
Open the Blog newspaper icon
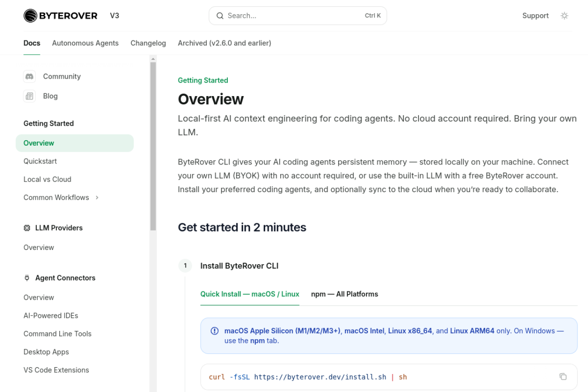pyautogui.click(x=29, y=96)
